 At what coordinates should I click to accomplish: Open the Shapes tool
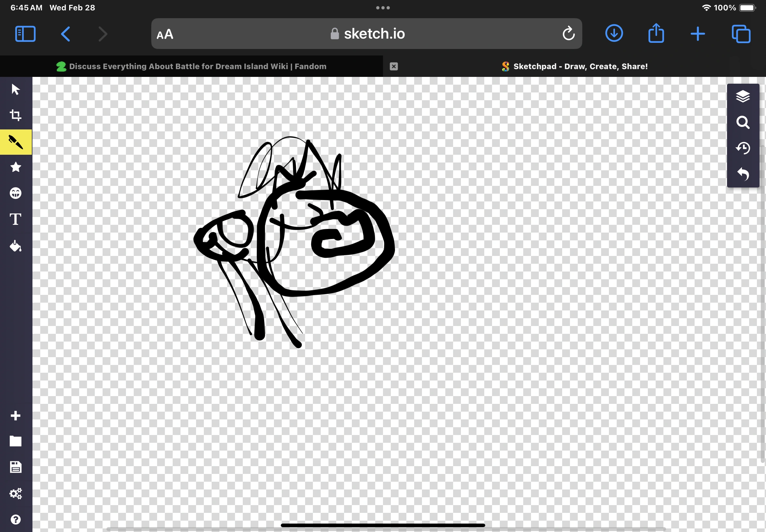click(16, 167)
